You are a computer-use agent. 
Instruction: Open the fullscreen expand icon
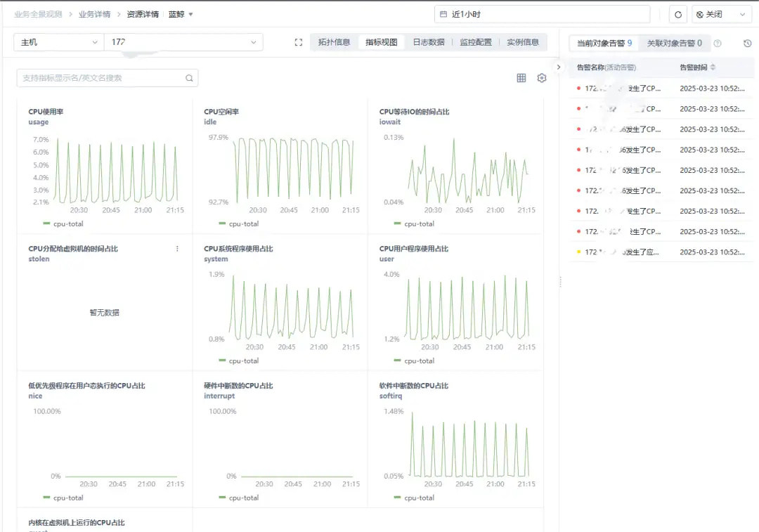pyautogui.click(x=298, y=43)
